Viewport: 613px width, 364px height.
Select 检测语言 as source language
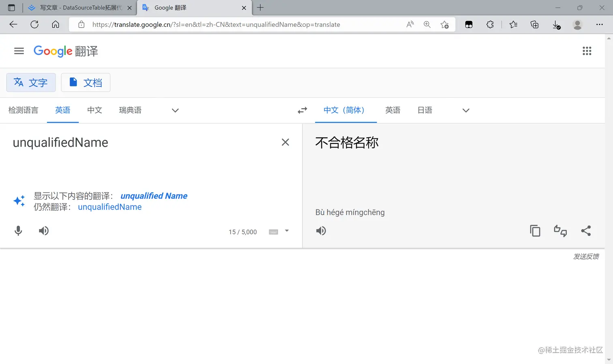(x=23, y=110)
